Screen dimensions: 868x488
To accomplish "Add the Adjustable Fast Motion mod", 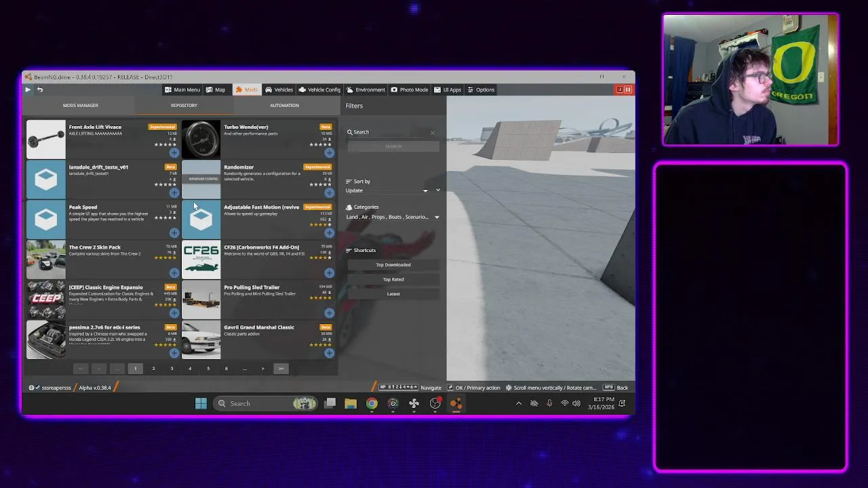I will click(329, 232).
